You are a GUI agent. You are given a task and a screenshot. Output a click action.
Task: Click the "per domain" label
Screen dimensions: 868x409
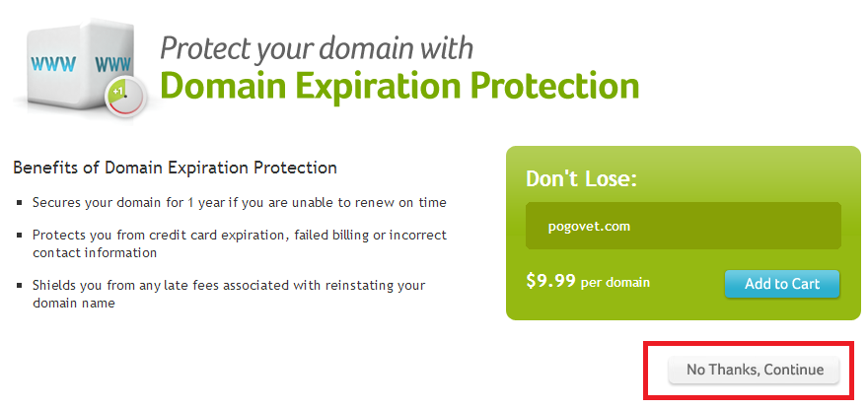(x=615, y=284)
